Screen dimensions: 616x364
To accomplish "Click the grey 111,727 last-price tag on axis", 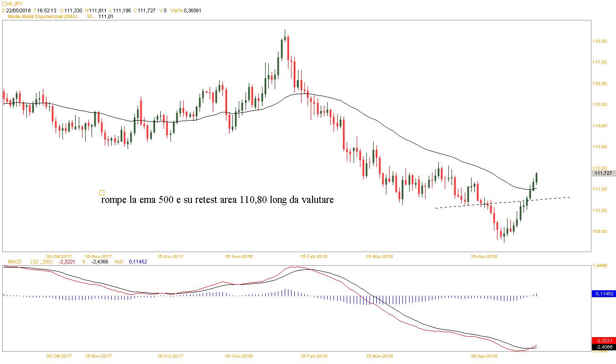I will click(x=603, y=173).
